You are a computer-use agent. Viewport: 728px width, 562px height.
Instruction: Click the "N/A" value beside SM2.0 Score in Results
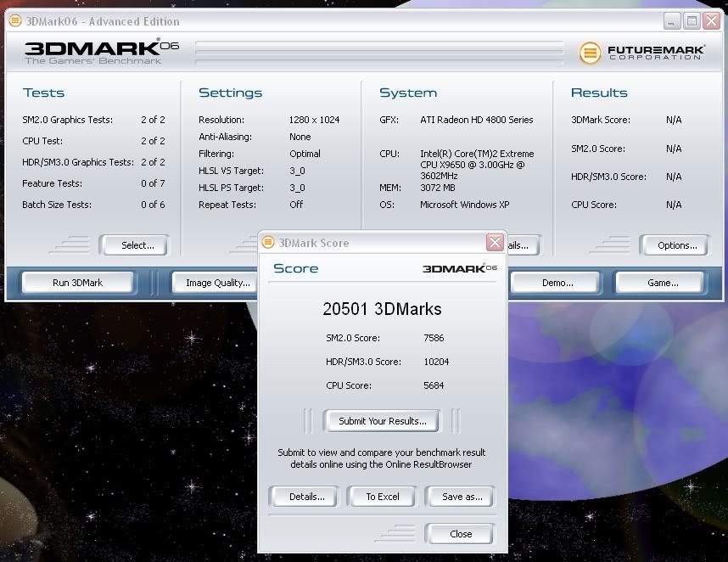[x=674, y=149]
